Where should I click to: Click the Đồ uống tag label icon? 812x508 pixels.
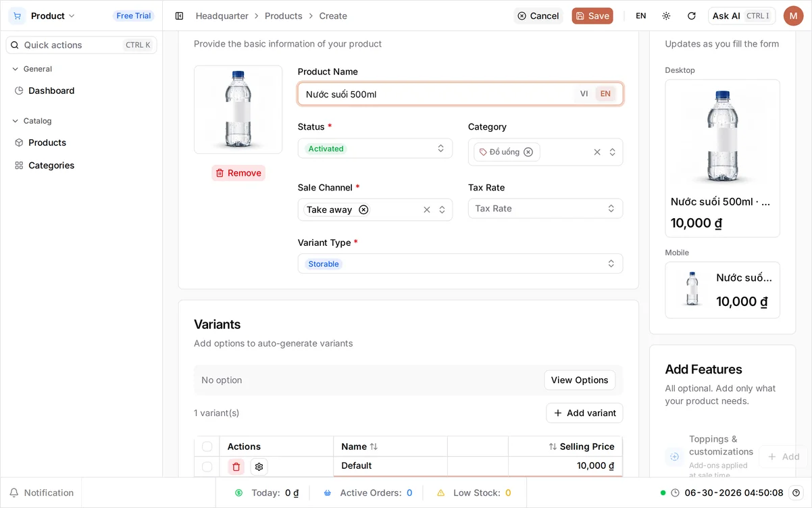point(483,152)
